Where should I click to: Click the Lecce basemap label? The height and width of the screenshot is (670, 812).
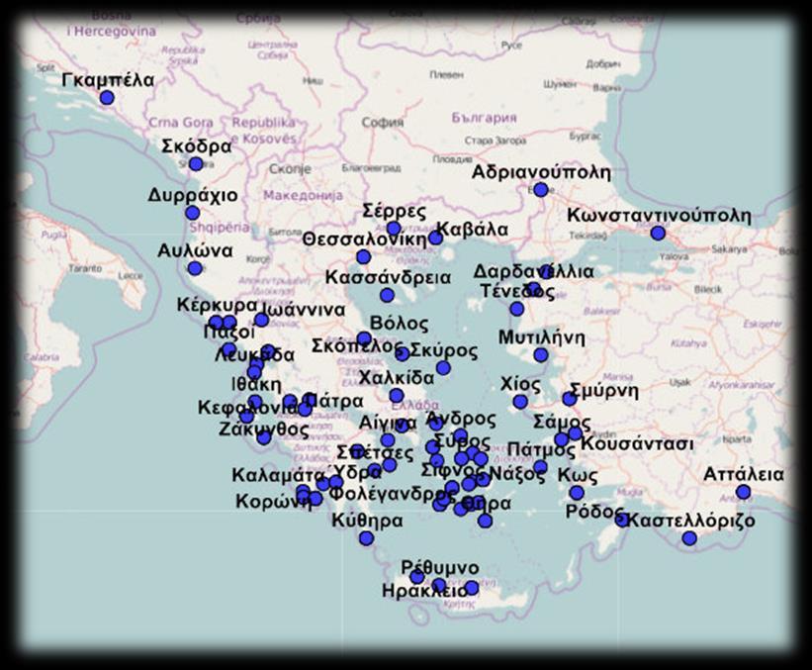tap(131, 276)
